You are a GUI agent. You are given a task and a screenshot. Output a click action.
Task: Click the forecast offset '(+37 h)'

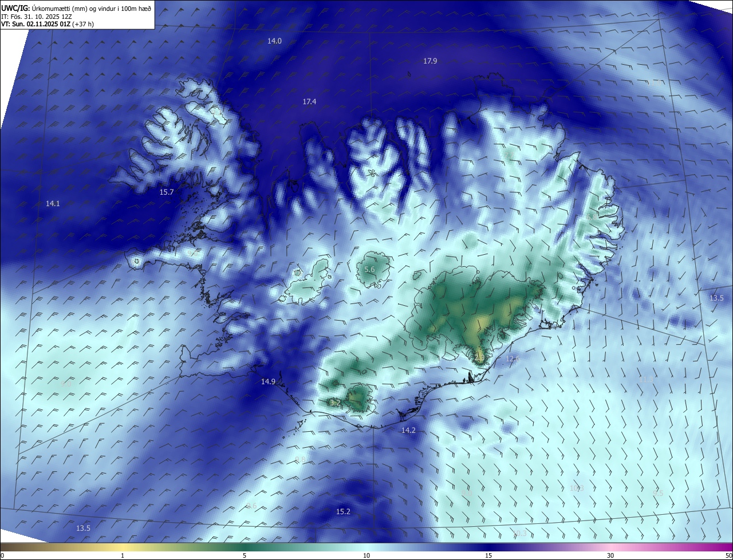[x=84, y=25]
